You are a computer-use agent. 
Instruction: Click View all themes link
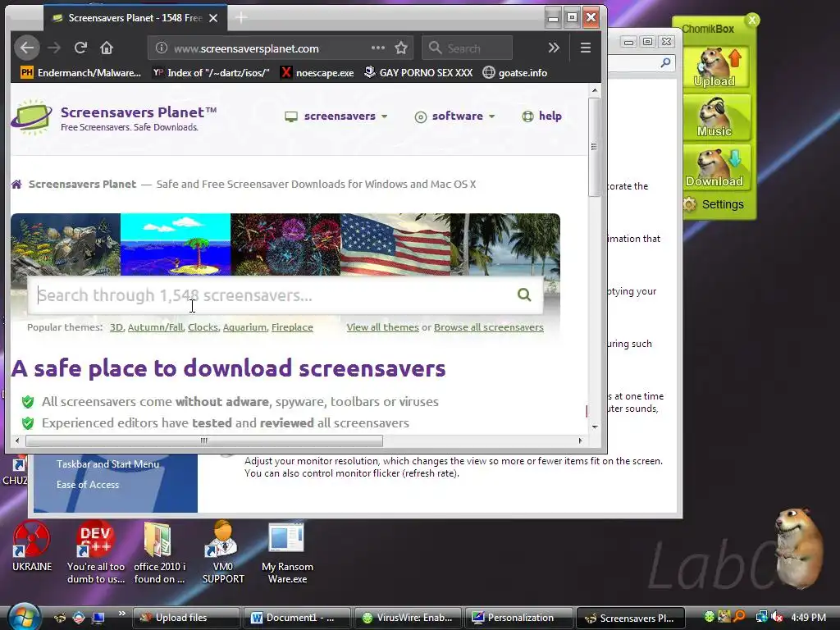click(382, 327)
